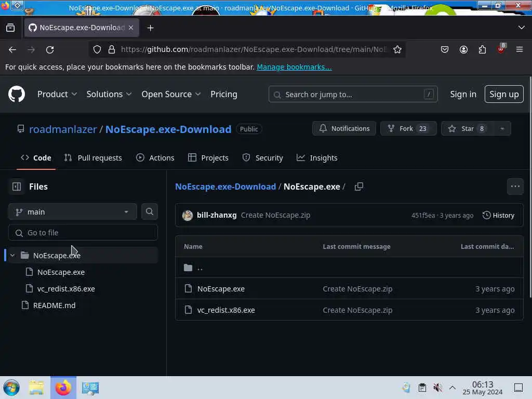Click the padlock site security icon
This screenshot has height=399, width=532.
(112, 49)
